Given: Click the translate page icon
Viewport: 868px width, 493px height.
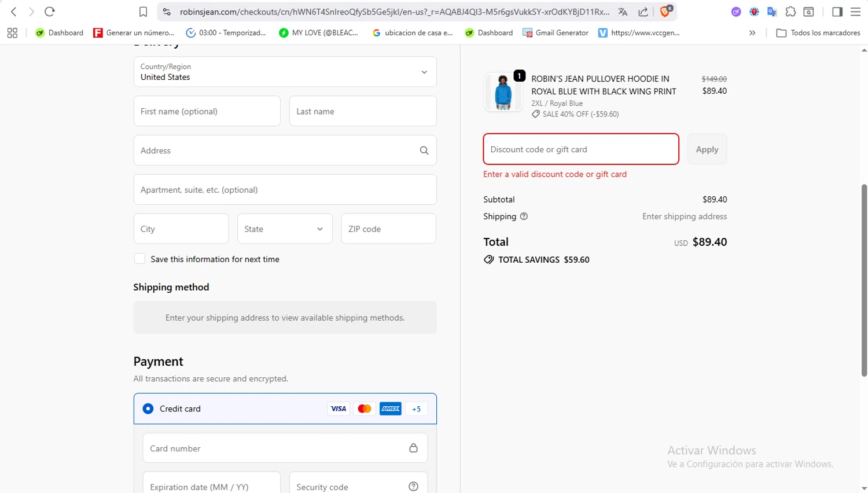Looking at the screenshot, I should (623, 12).
